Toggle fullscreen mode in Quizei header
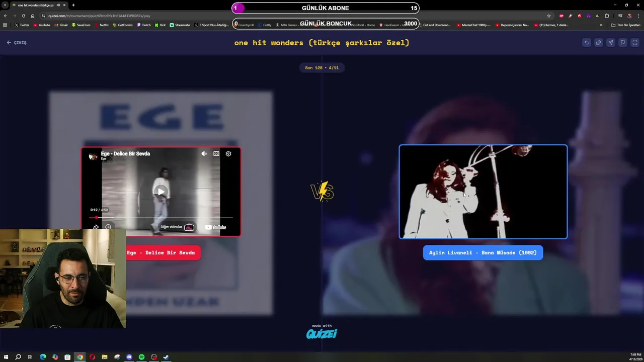This screenshot has width=644, height=362. pyautogui.click(x=634, y=43)
